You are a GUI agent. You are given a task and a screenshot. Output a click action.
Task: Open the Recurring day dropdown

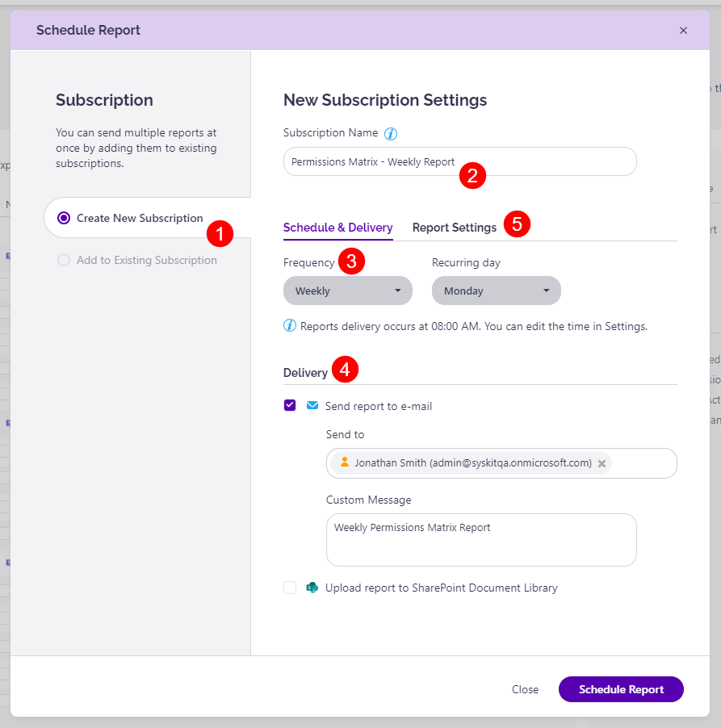point(496,291)
